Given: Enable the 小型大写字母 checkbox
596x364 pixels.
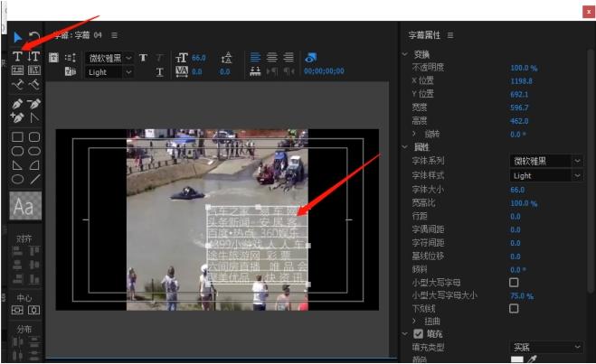Looking at the screenshot, I should click(x=514, y=282).
